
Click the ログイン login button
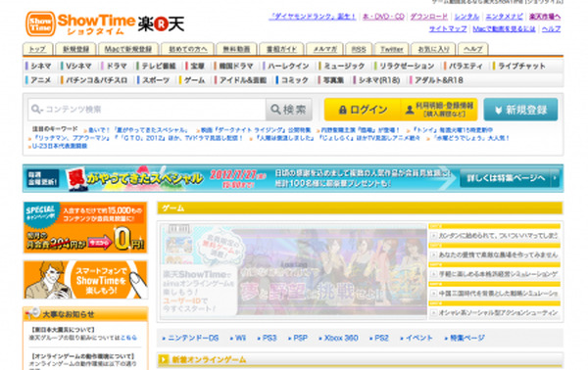pos(363,110)
